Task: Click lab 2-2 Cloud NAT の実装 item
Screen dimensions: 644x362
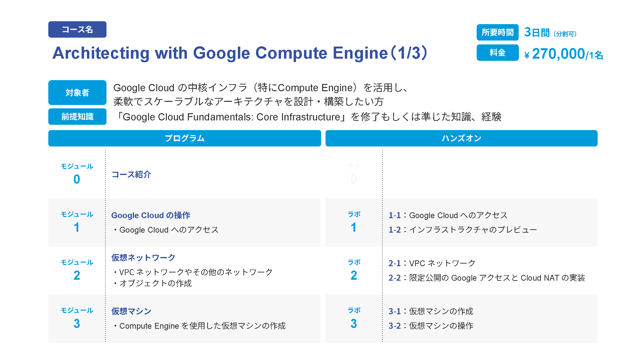Action: coord(487,278)
